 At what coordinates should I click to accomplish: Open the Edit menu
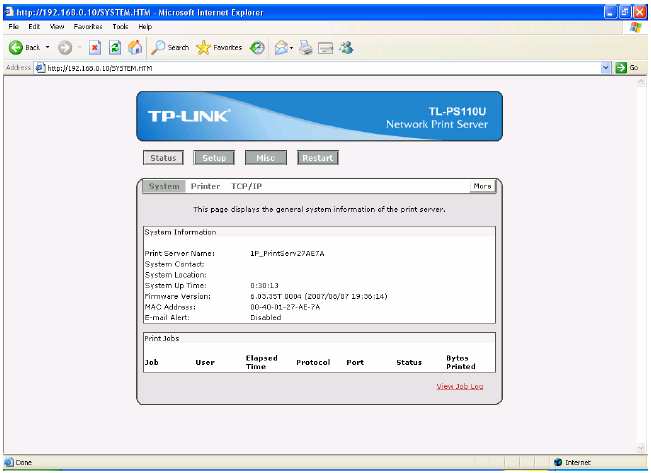click(x=34, y=27)
